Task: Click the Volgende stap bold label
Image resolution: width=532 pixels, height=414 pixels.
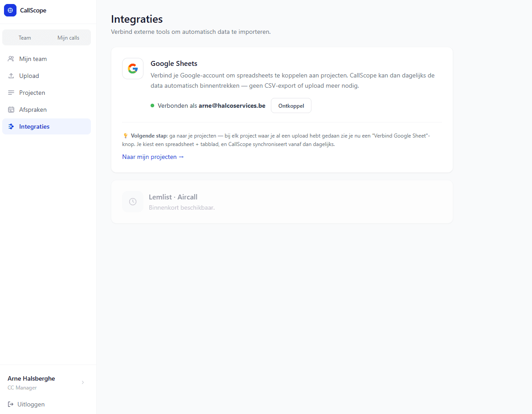Action: (149, 136)
